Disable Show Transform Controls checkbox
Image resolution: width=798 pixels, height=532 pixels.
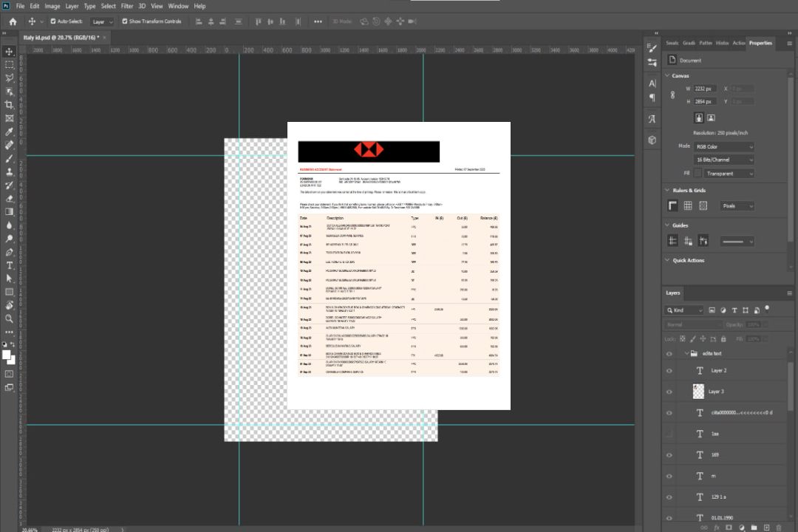tap(124, 21)
